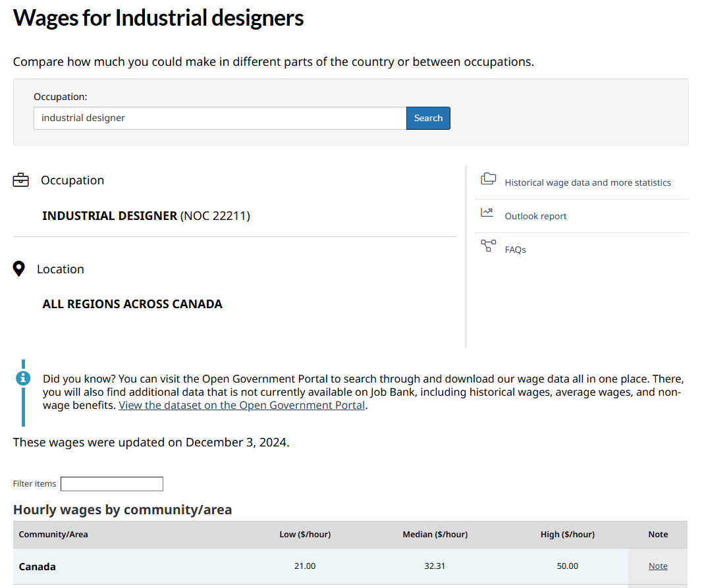This screenshot has height=588, width=702.
Task: Click into the Filter items box
Action: coord(112,484)
